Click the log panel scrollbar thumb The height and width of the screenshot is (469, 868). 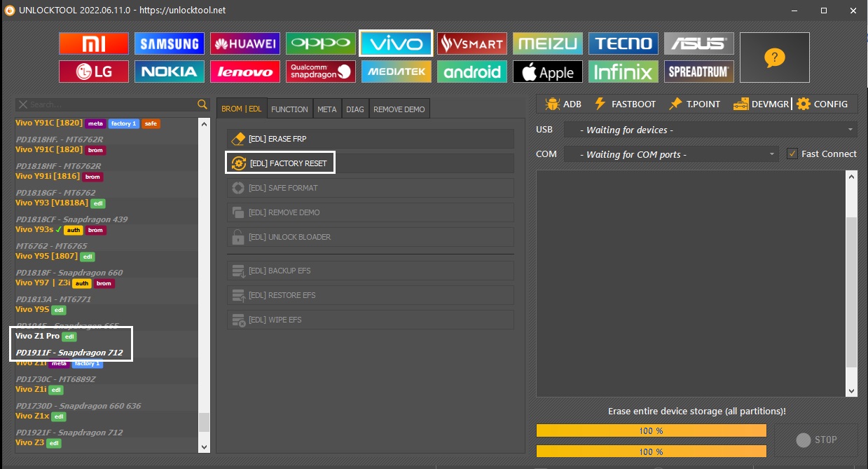(x=852, y=292)
